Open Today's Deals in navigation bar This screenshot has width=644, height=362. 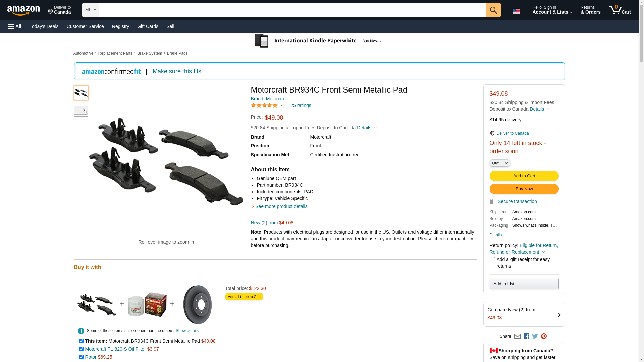pos(44,26)
